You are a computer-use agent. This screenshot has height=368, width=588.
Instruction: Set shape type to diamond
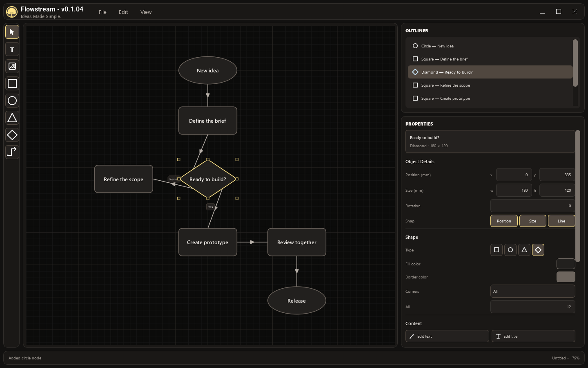point(538,250)
